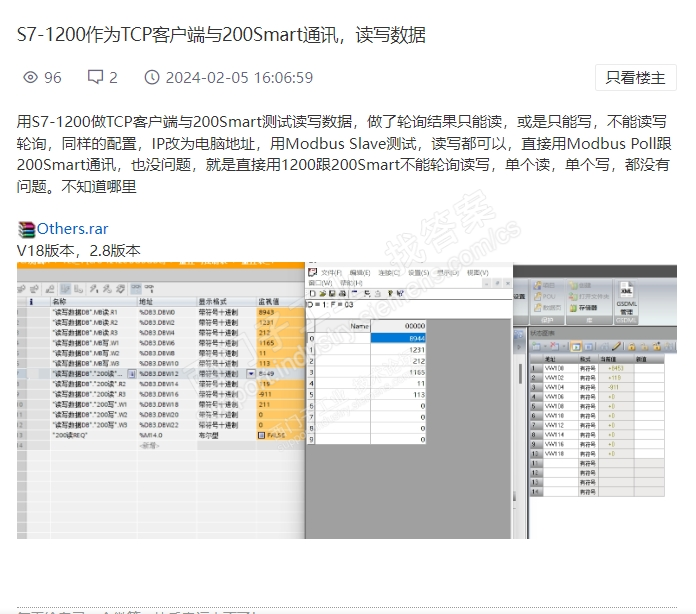696x614 pixels.
Task: Download the Others.rar attachment
Action: click(x=72, y=229)
